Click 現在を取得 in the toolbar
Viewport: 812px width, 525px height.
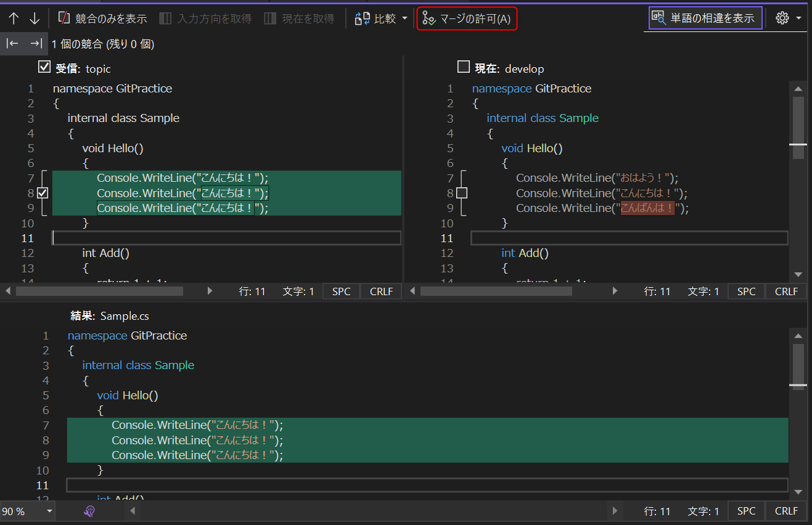point(299,18)
